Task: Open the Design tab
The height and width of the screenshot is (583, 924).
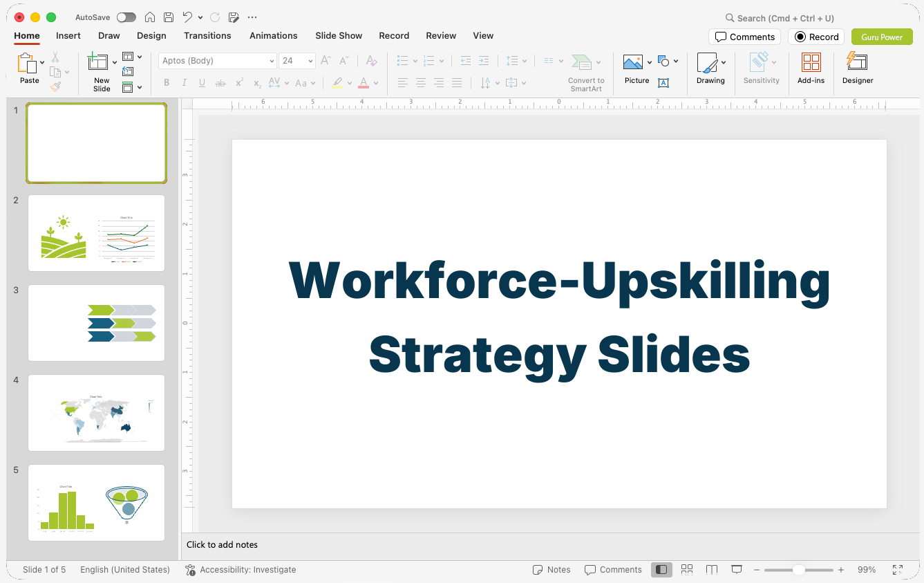Action: coord(151,35)
